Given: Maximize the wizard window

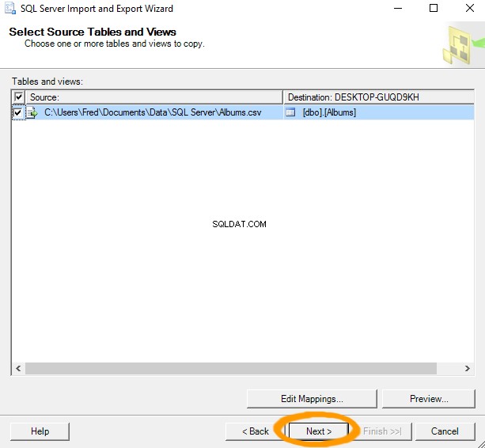Looking at the screenshot, I should (x=434, y=9).
